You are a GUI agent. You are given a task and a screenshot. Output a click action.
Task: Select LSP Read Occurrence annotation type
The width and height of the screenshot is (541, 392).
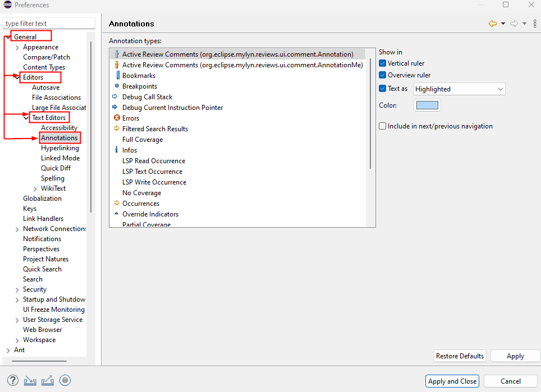[154, 160]
